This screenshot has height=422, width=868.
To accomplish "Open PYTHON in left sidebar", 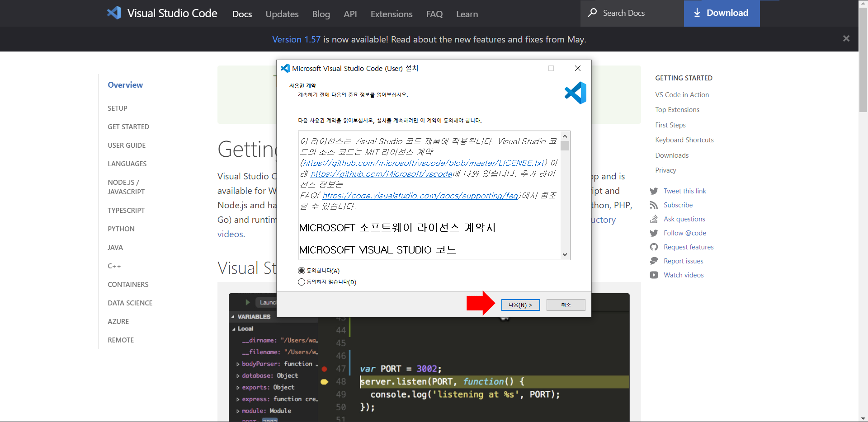I will click(x=121, y=229).
